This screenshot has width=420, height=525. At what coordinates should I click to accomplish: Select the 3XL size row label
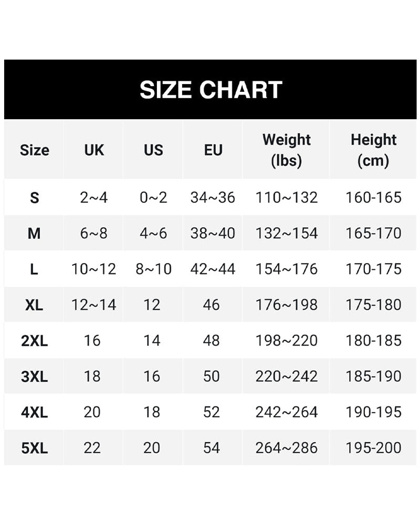click(34, 376)
